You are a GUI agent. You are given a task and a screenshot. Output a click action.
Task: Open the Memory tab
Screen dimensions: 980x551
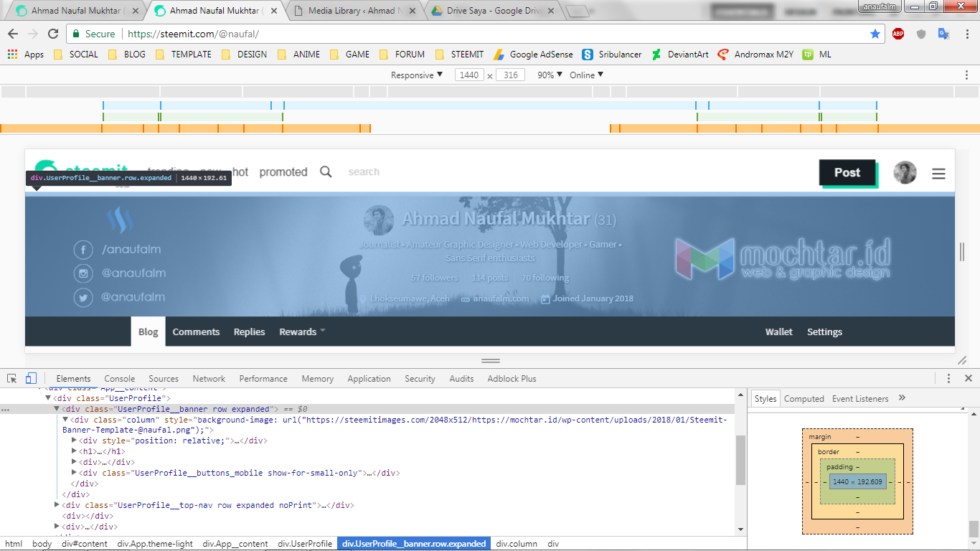coord(318,379)
